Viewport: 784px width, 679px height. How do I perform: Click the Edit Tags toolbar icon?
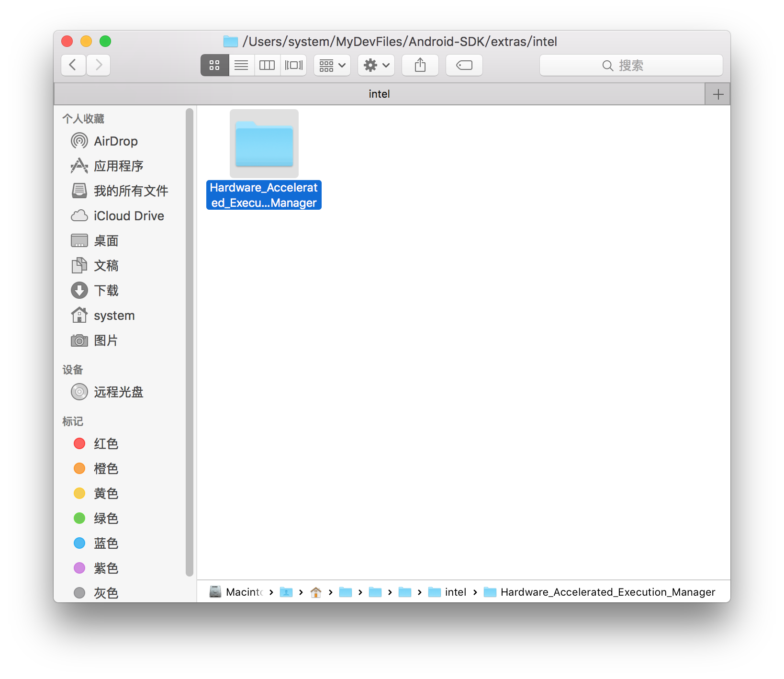tap(464, 65)
